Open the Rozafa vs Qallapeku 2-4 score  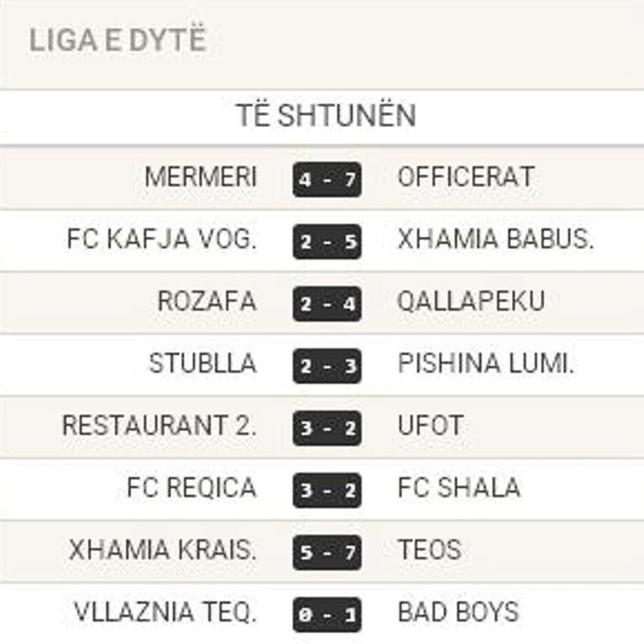tap(327, 303)
